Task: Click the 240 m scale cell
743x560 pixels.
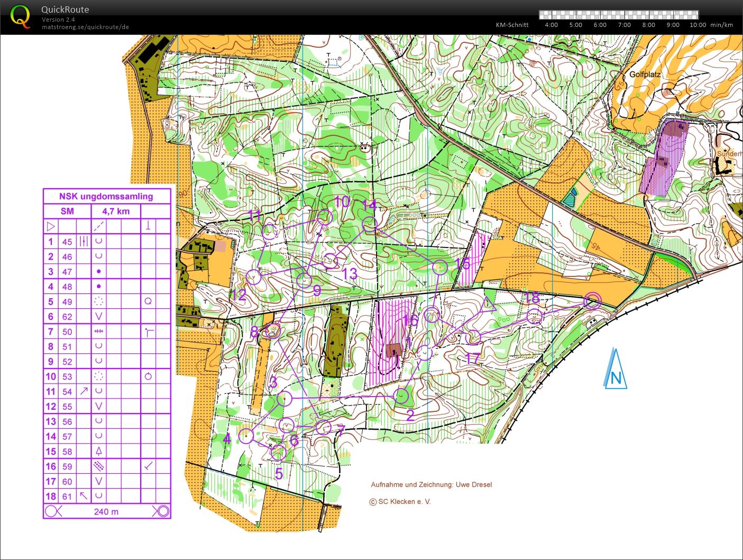Action: (x=106, y=511)
